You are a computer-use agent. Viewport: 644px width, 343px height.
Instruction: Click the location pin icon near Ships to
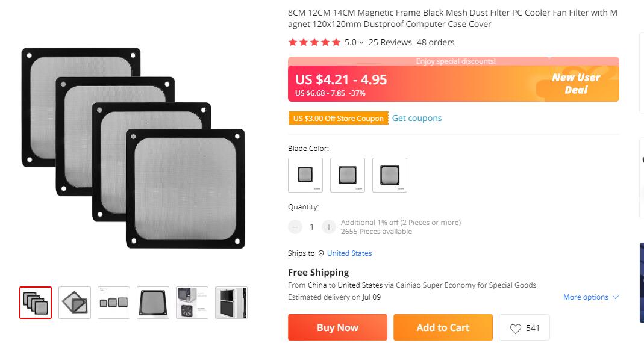(321, 253)
